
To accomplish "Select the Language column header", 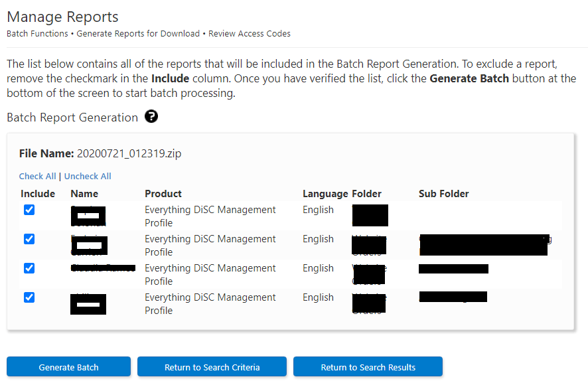I will [325, 194].
